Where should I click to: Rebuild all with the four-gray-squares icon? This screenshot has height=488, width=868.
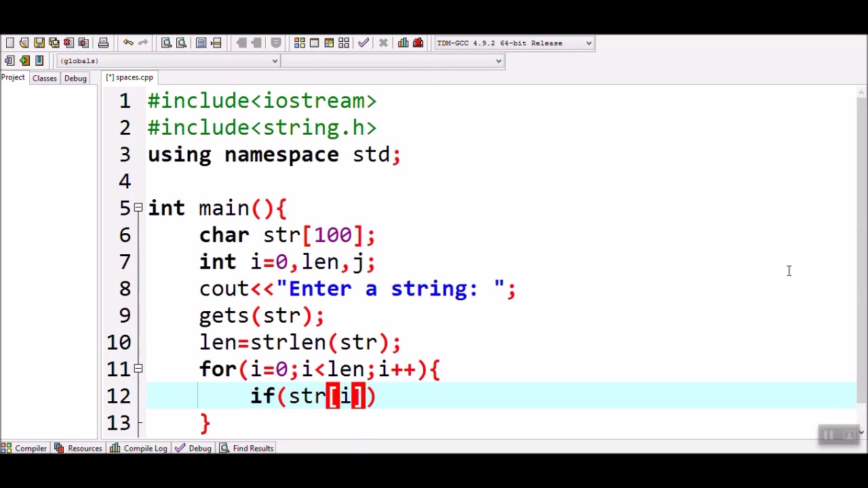pos(344,43)
